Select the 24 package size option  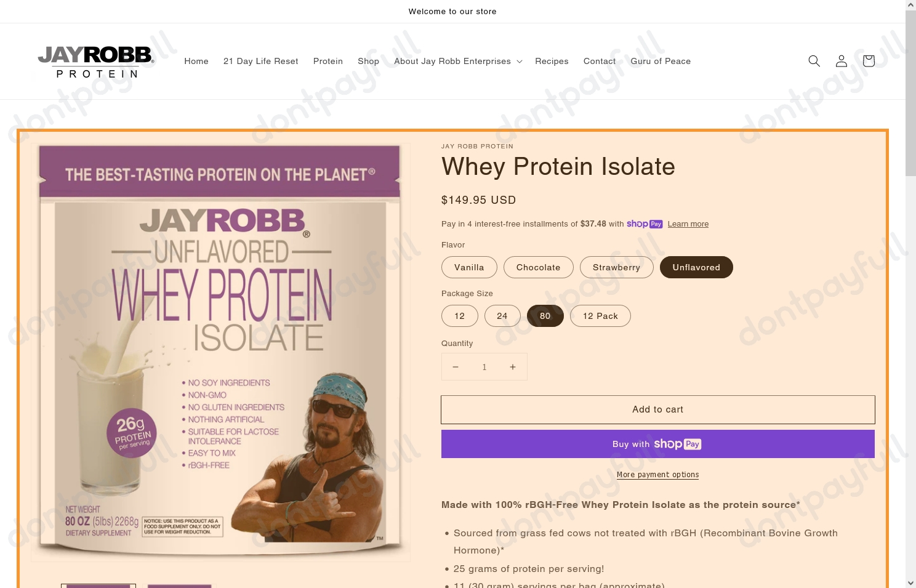click(x=502, y=315)
